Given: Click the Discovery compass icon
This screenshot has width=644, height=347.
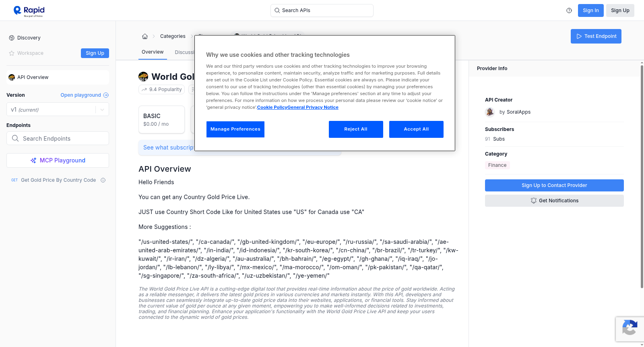Looking at the screenshot, I should (x=12, y=38).
